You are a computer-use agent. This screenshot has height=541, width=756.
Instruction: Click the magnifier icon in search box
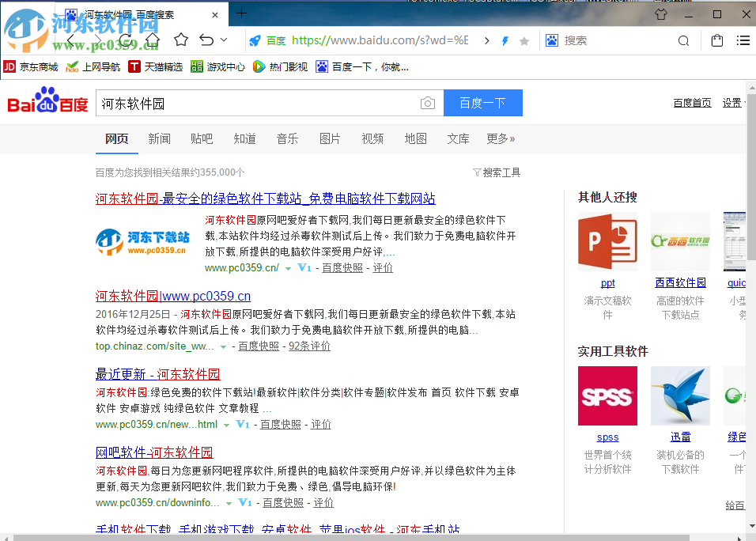(x=683, y=40)
